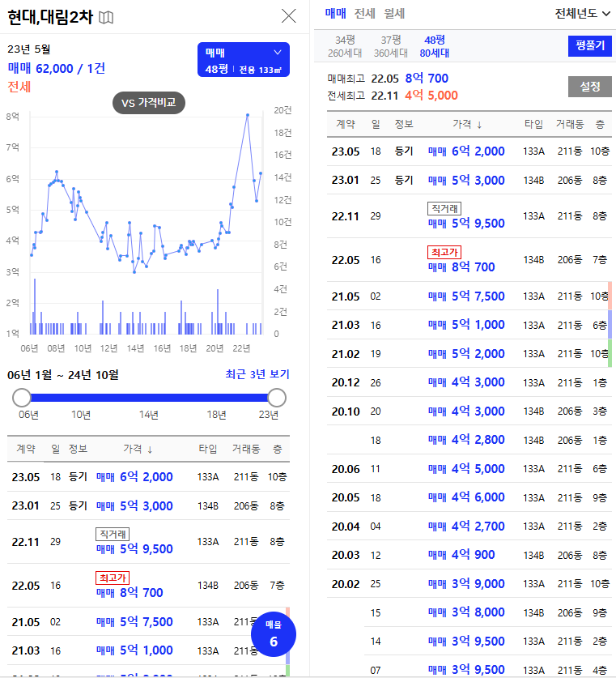Select the 23.05 매매 6억 2,000 row at right
The height and width of the screenshot is (678, 616).
click(469, 151)
